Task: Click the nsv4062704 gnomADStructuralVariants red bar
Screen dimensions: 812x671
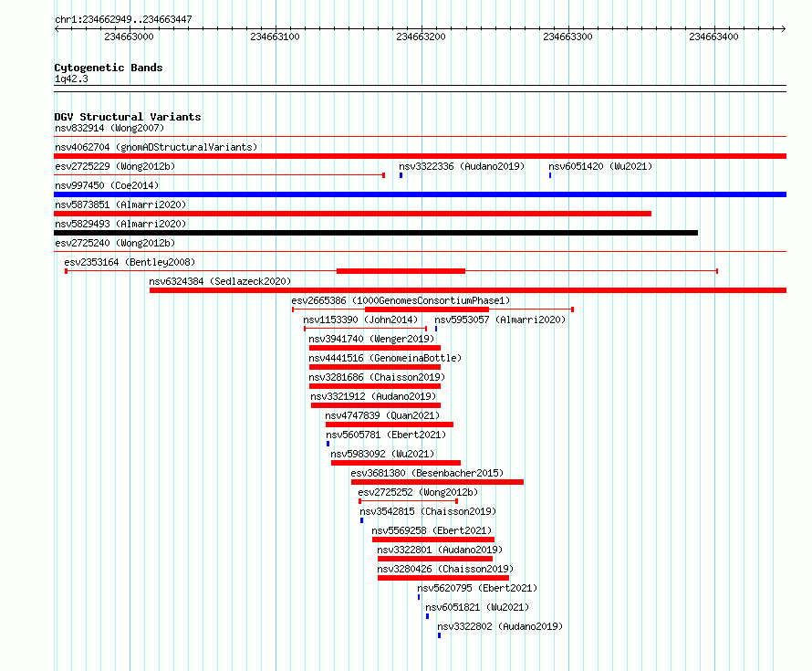Action: point(420,156)
